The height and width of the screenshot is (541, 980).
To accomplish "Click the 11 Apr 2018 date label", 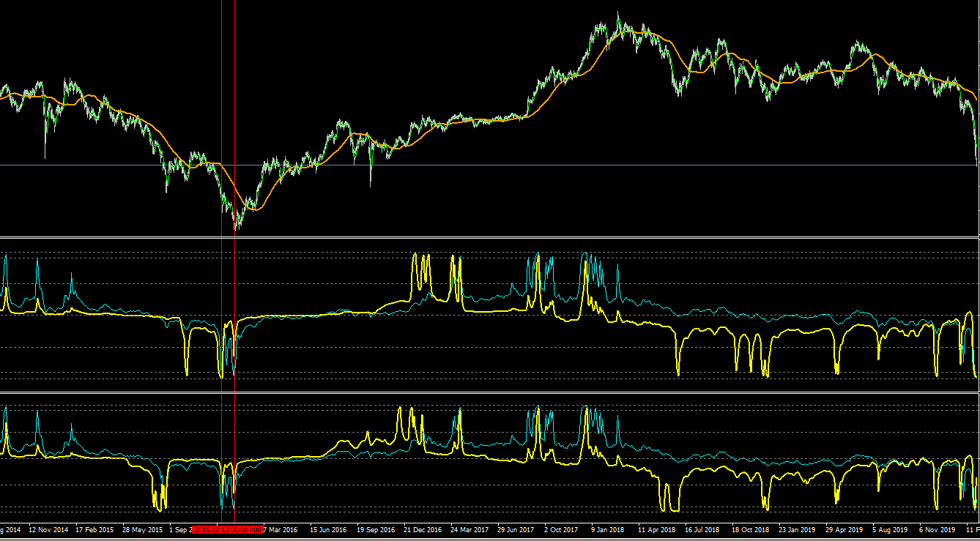I will coord(656,529).
